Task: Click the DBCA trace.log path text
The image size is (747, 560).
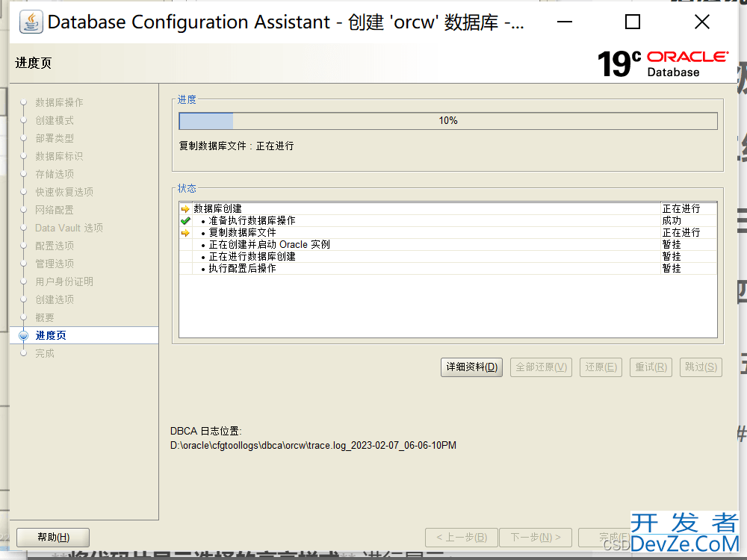Action: [313, 446]
